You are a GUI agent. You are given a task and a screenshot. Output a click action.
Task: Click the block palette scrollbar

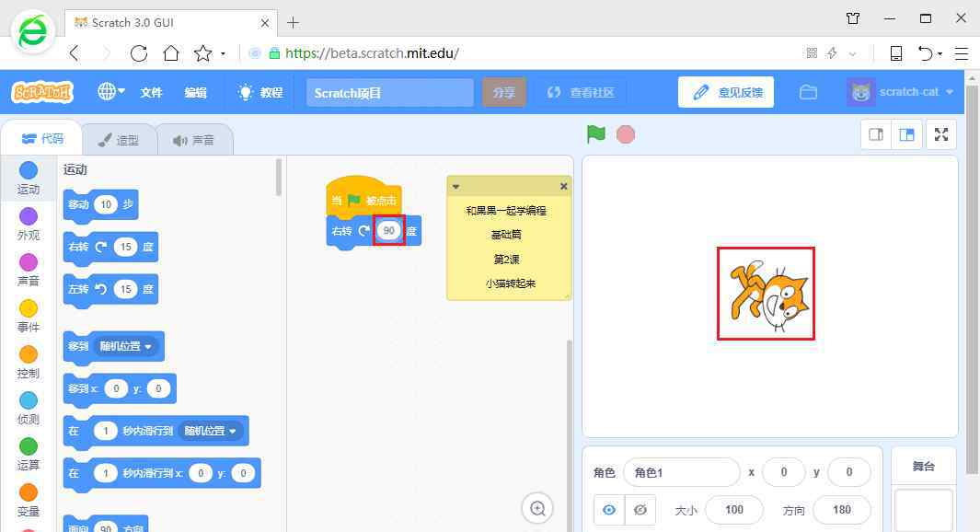[x=279, y=177]
